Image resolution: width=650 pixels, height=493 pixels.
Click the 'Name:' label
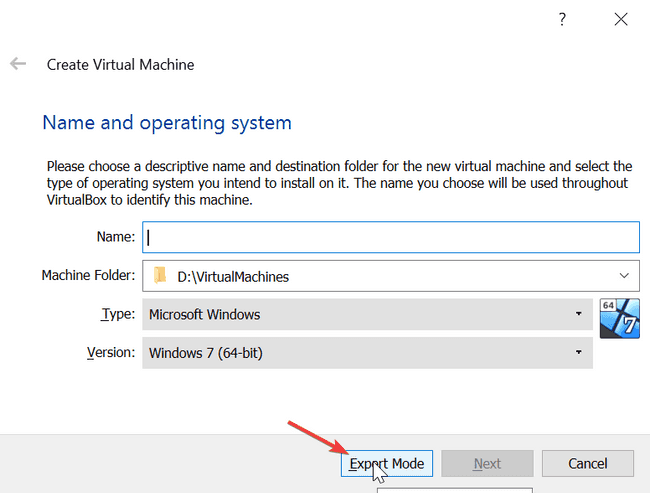[x=116, y=237]
